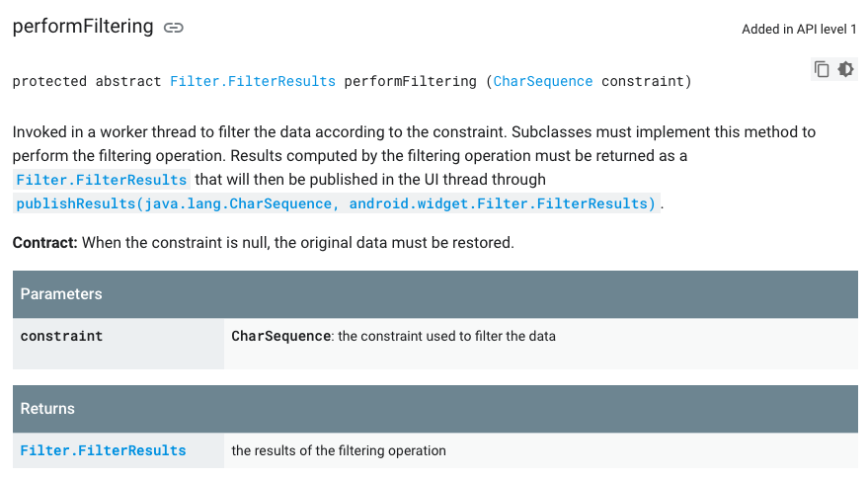The height and width of the screenshot is (479, 868).
Task: Click the Returns table header
Action: pos(435,409)
